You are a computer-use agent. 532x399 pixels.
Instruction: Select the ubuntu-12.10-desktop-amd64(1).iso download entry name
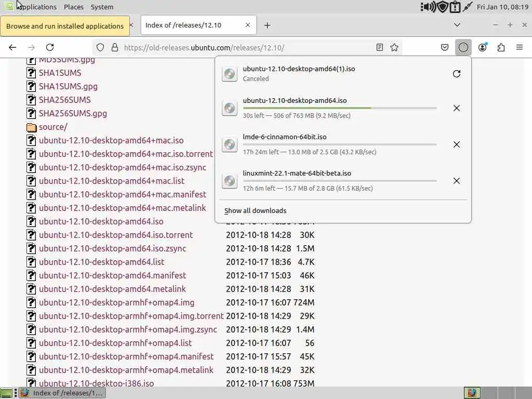tap(299, 69)
